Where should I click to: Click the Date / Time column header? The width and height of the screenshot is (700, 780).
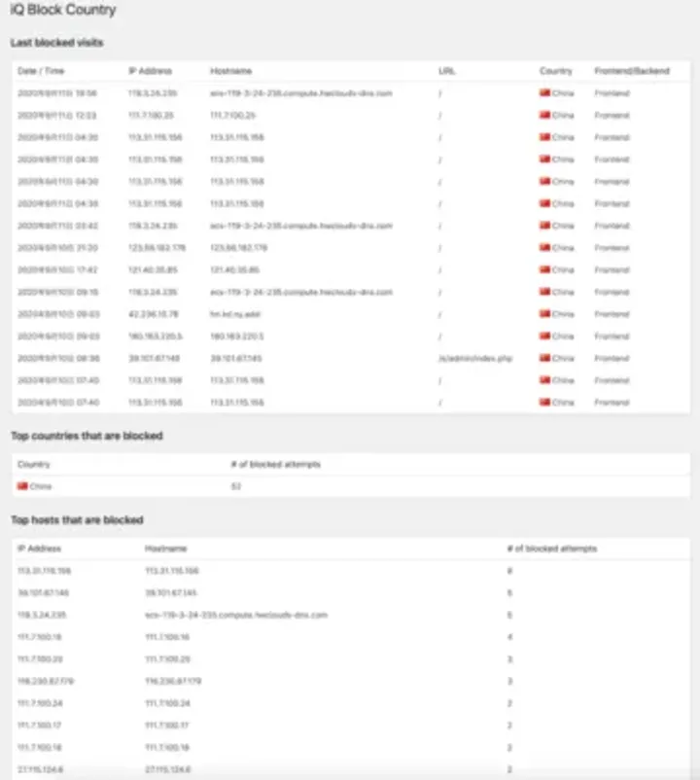[x=41, y=71]
